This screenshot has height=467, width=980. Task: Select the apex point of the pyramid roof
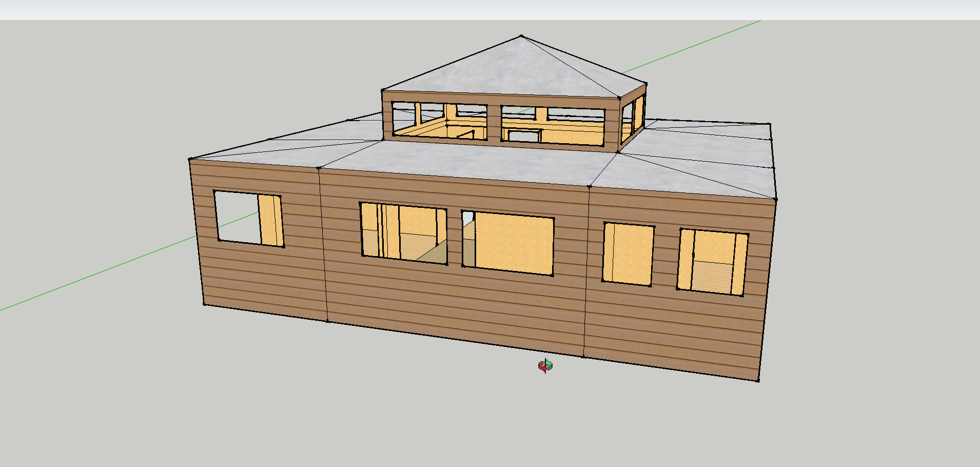(x=521, y=36)
